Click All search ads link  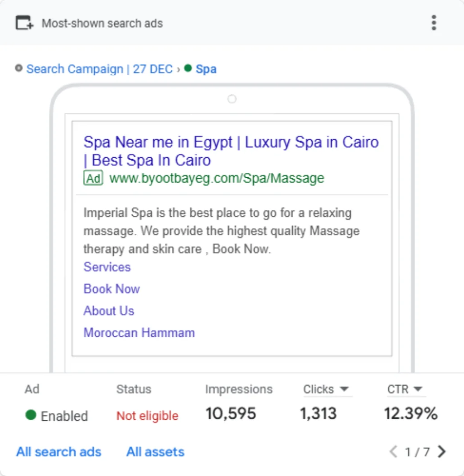58,452
